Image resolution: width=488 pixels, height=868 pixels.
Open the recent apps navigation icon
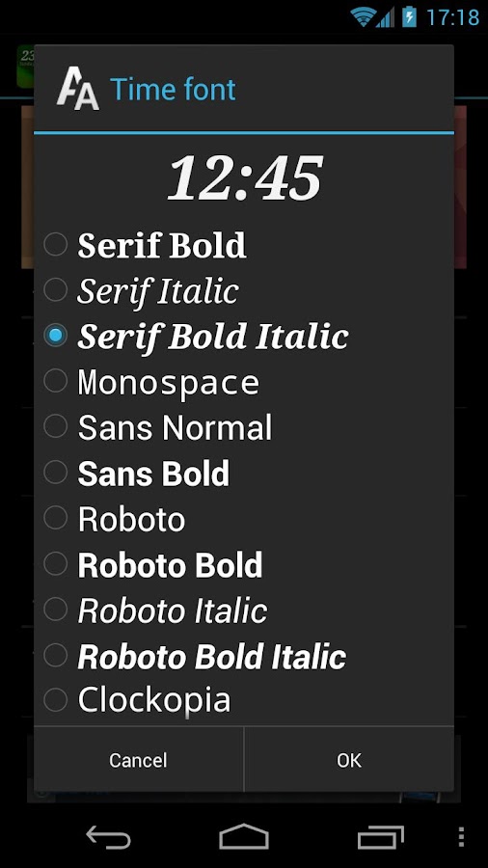point(380,836)
